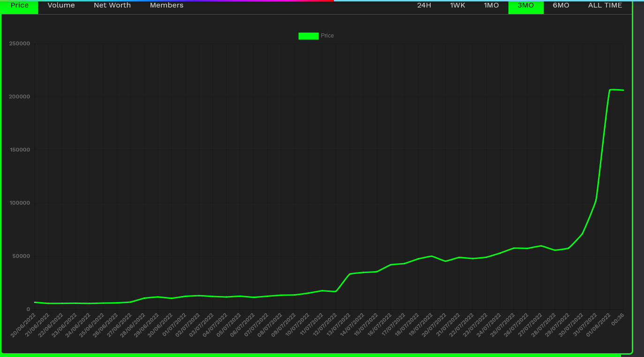The width and height of the screenshot is (644, 357).
Task: Select the 24/06/2022 x-axis date
Action: click(x=79, y=326)
